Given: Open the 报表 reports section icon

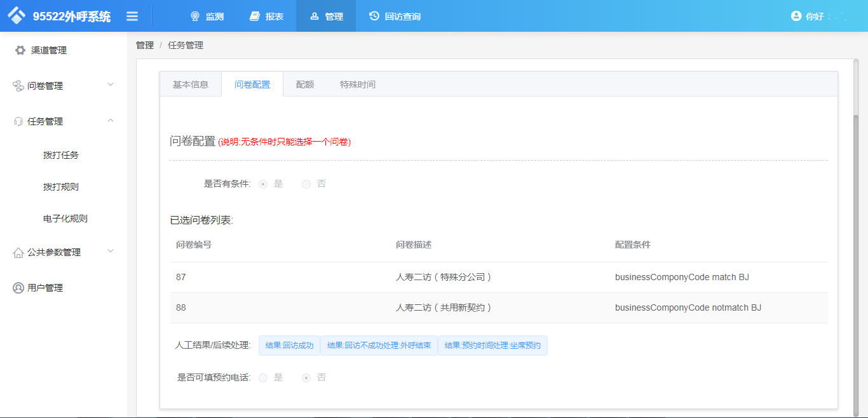Looking at the screenshot, I should pyautogui.click(x=254, y=16).
